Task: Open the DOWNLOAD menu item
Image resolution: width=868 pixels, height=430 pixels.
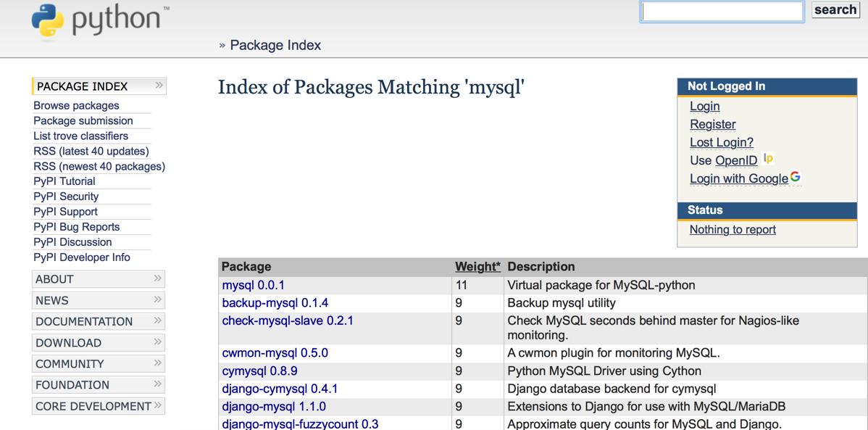Action: point(99,342)
